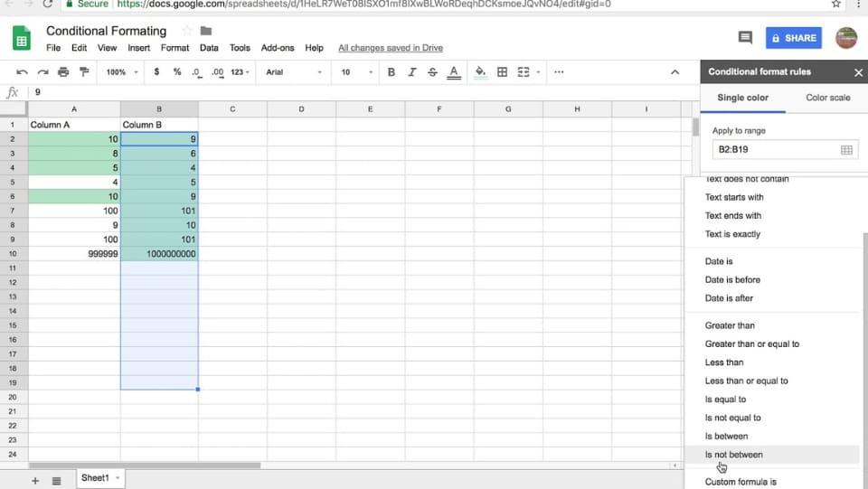Open the comments icon

click(x=745, y=38)
